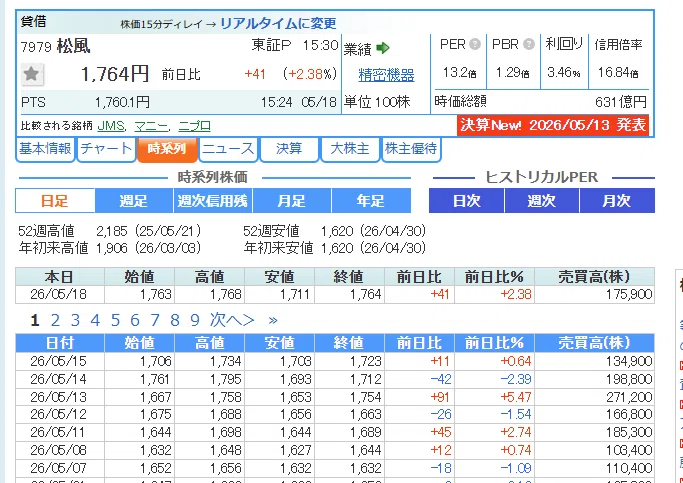This screenshot has height=483, width=683.
Task: Click the 決算New! 2026/05/13 発表 banner
Action: [553, 125]
